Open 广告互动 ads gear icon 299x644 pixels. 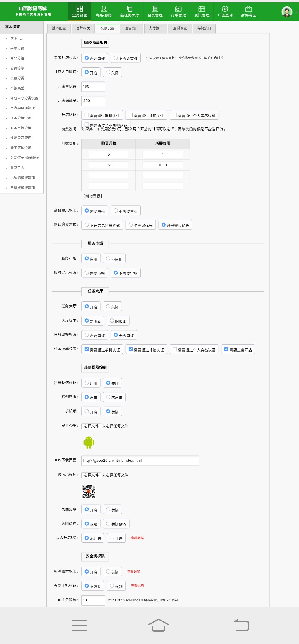point(225,9)
